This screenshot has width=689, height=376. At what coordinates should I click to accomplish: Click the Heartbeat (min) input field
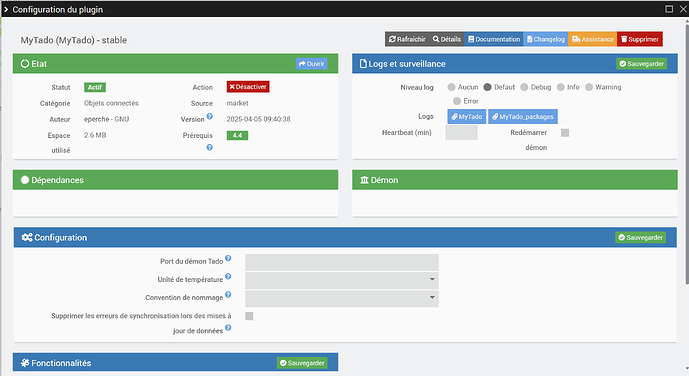pos(461,133)
